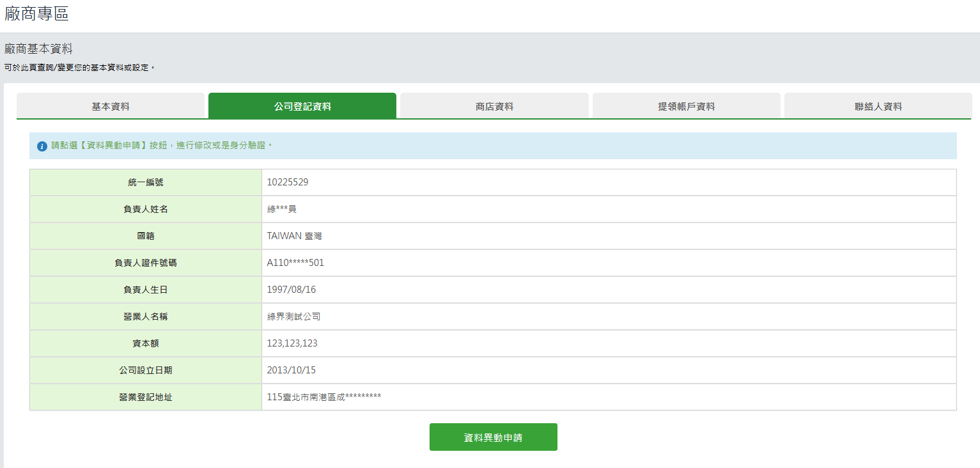This screenshot has height=468, width=980.
Task: Select the 國籍 value TAIWAN 臺灣
Action: [294, 236]
